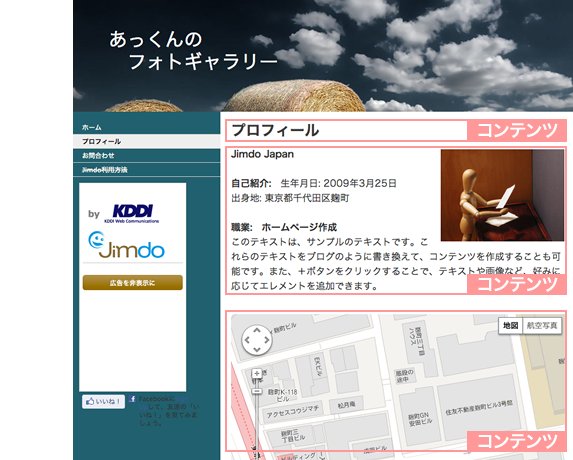
Task: Click the Facebook icon beside sign-up text
Action: [132, 399]
